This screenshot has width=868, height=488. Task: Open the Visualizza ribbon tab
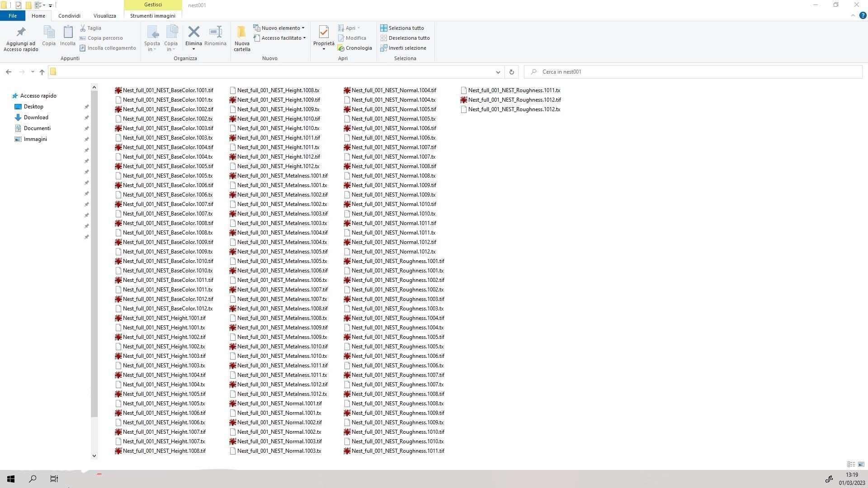(104, 16)
